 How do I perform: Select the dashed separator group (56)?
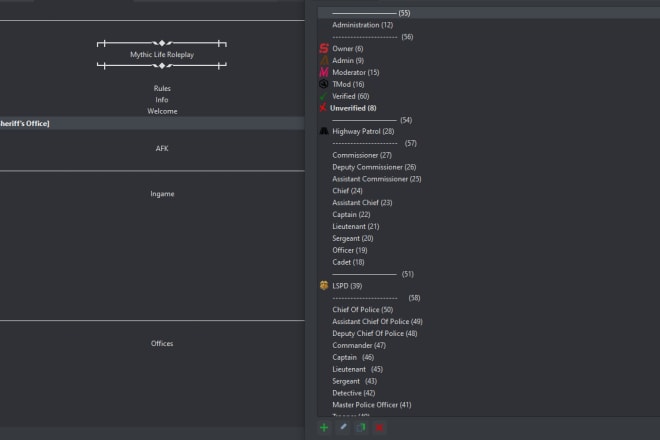pos(373,37)
